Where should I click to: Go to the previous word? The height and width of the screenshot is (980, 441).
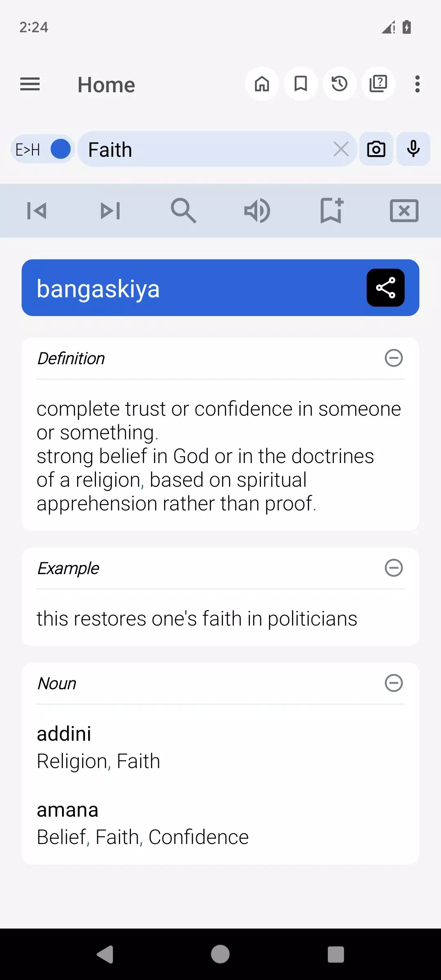37,211
